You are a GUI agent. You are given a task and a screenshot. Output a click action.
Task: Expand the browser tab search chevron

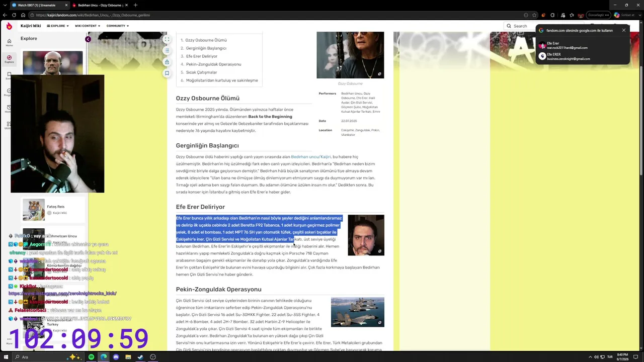point(5,5)
